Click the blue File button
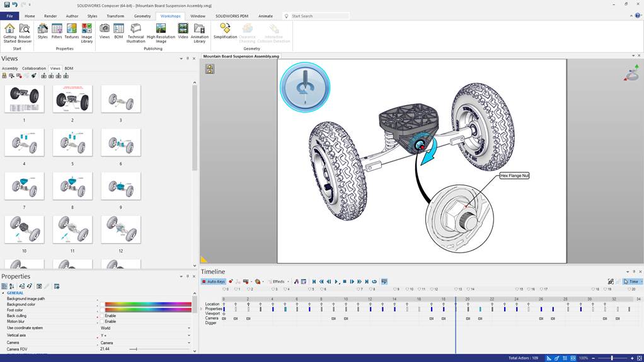Viewport: 644px width, 362px height. click(9, 16)
